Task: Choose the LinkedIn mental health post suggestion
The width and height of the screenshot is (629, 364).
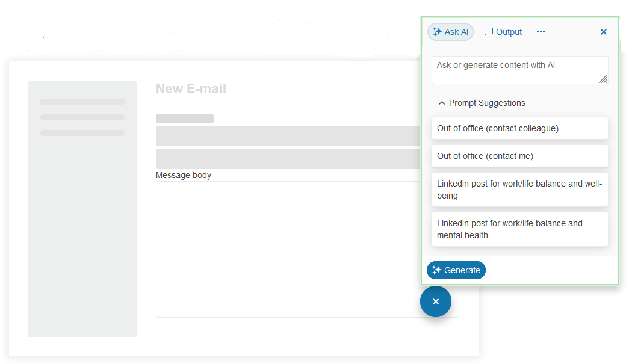Action: tap(519, 229)
